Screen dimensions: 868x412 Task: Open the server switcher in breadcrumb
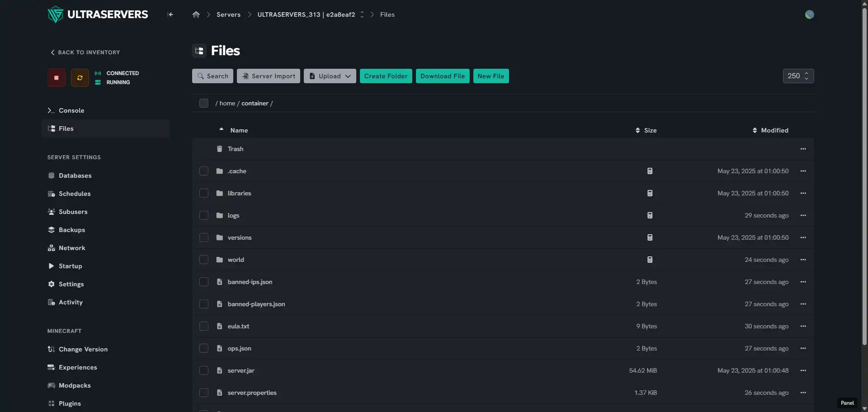coord(362,14)
